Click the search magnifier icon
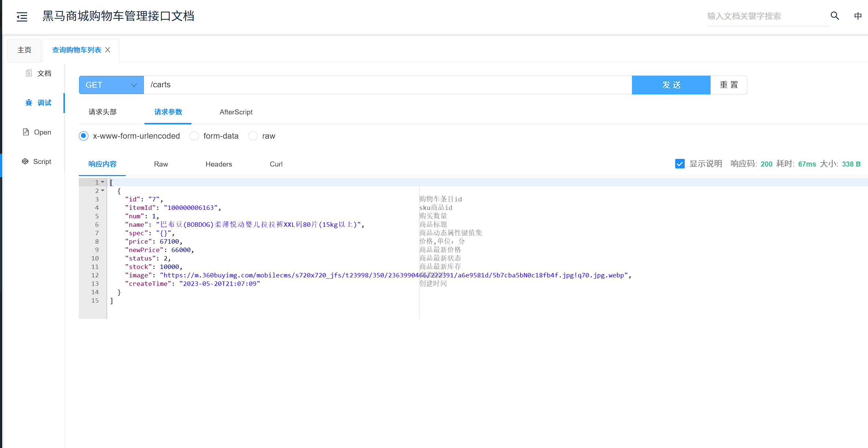Image resolution: width=868 pixels, height=448 pixels. coord(835,16)
